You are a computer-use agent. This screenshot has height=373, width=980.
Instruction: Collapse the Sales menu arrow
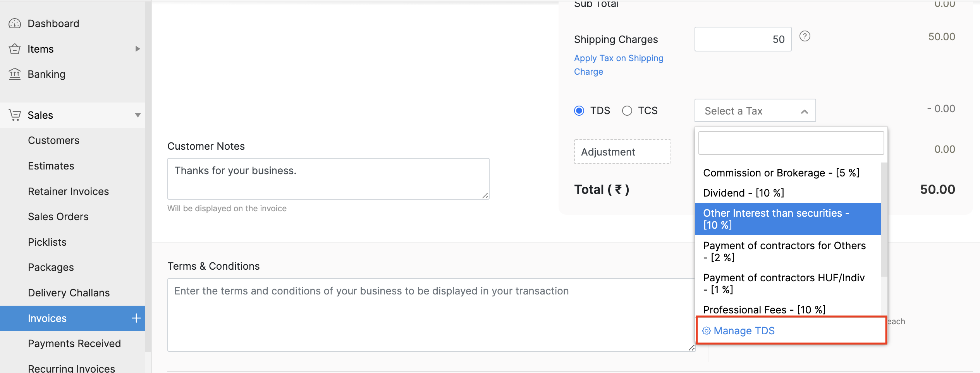(x=138, y=115)
